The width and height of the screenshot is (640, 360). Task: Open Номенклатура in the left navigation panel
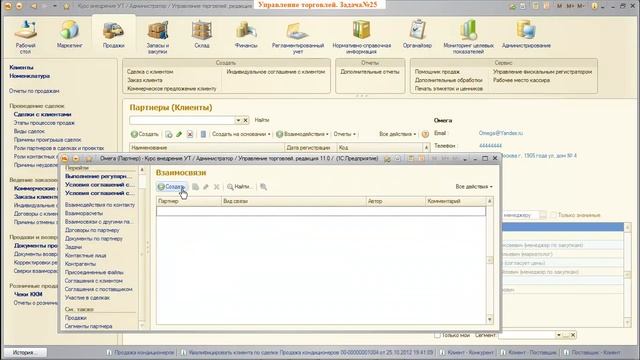coord(30,76)
